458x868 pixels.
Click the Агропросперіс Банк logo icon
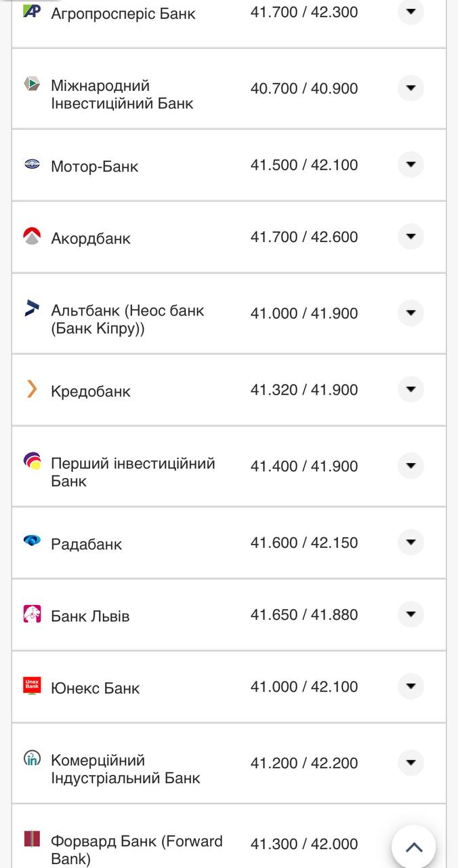(32, 11)
